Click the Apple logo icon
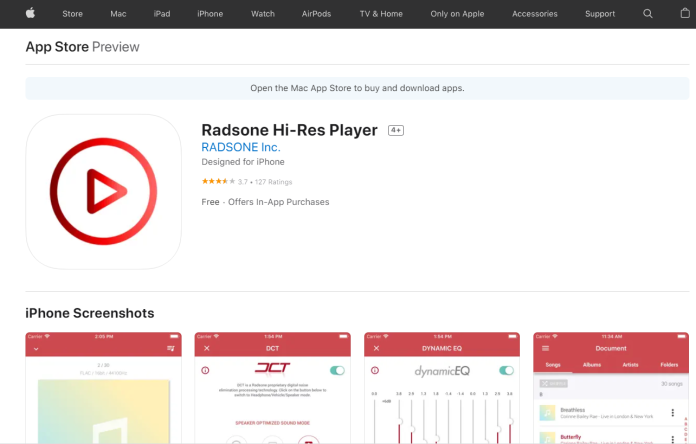Screen dimensions: 696x444 pos(30,13)
